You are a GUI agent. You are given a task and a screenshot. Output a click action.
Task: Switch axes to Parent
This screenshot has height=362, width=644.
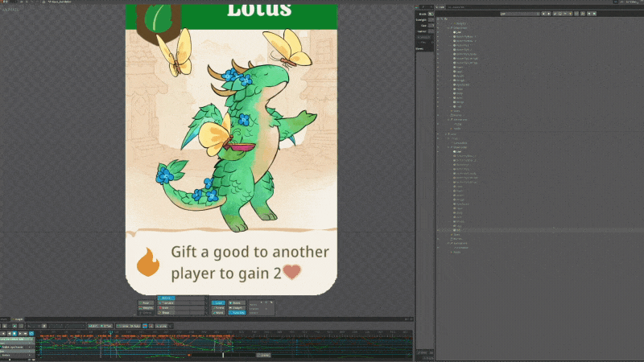218,308
